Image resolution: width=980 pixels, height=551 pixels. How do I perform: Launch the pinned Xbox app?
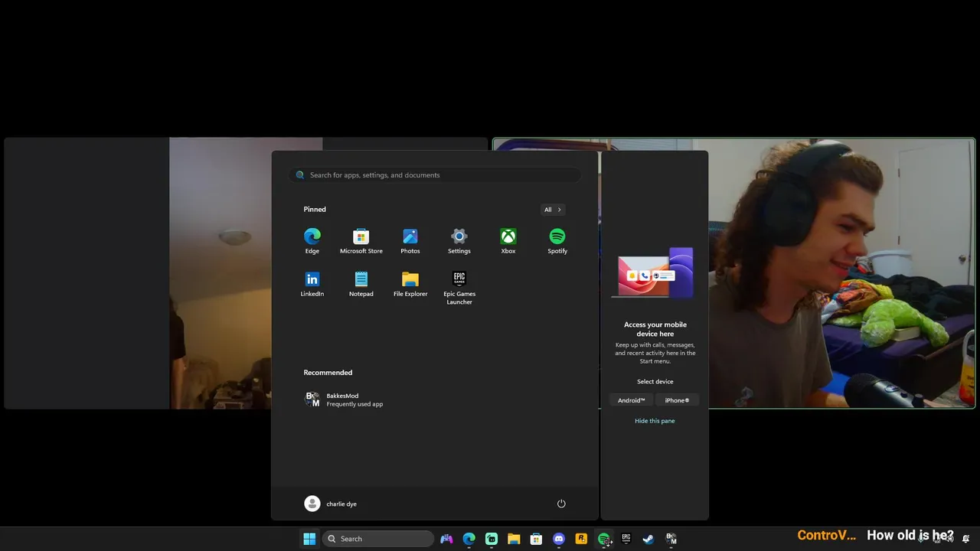pyautogui.click(x=508, y=241)
